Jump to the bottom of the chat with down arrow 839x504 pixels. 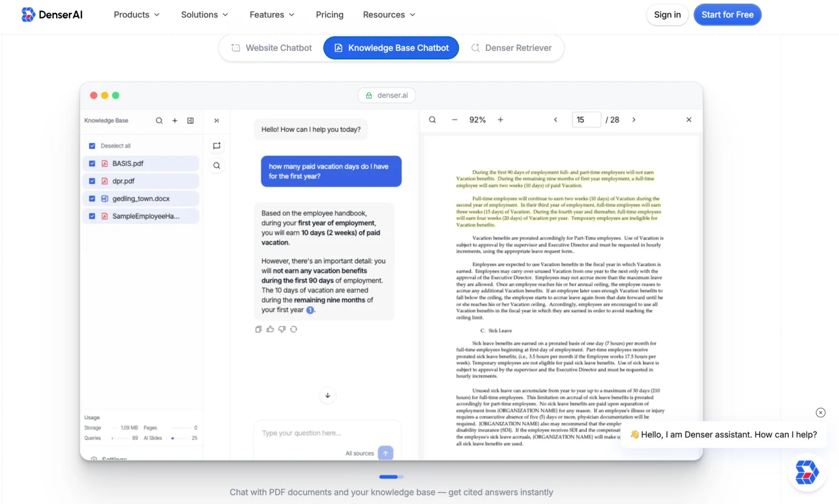click(328, 395)
